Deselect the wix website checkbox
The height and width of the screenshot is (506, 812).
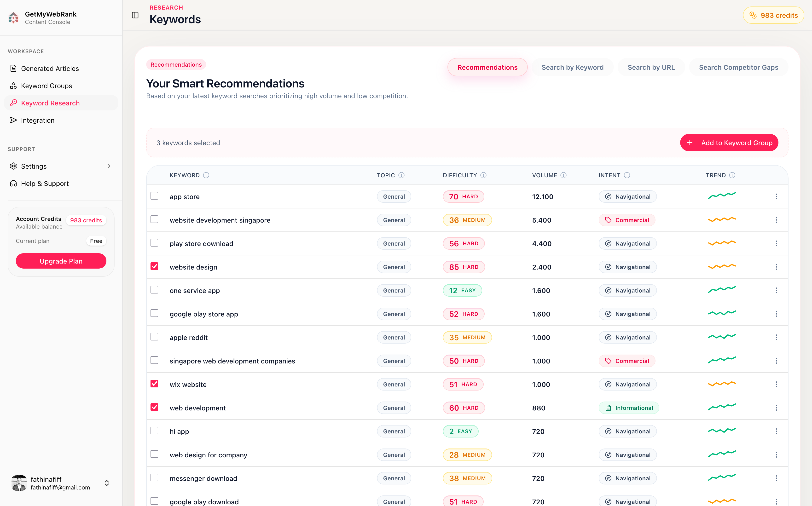[x=154, y=384]
